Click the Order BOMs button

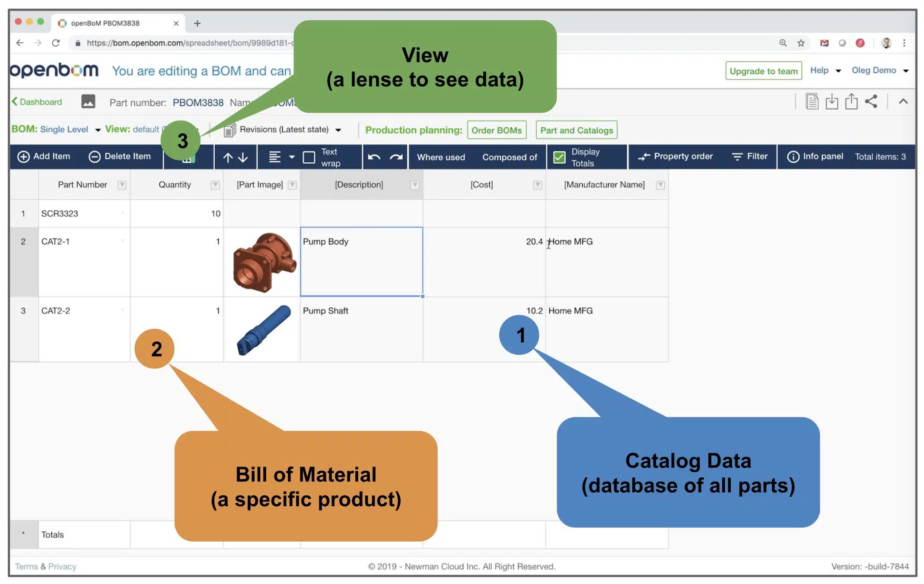tap(497, 130)
